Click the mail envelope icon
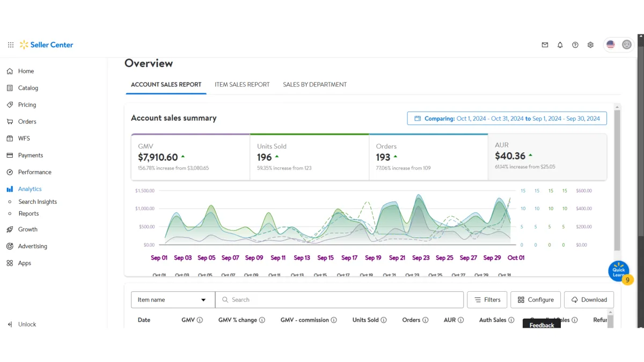 [x=545, y=45]
